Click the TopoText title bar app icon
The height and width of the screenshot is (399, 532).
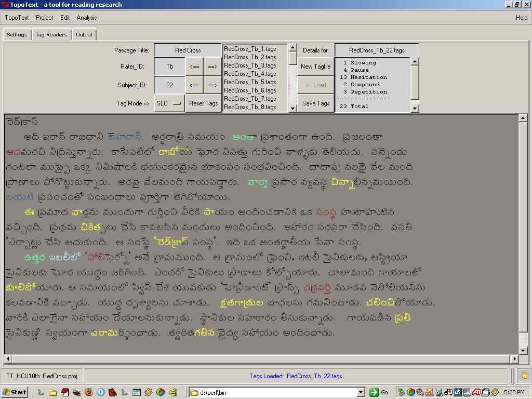point(5,5)
